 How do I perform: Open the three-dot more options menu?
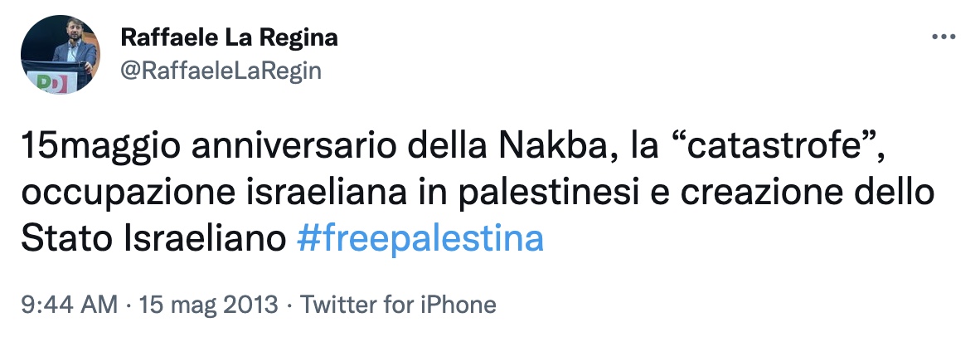click(944, 38)
